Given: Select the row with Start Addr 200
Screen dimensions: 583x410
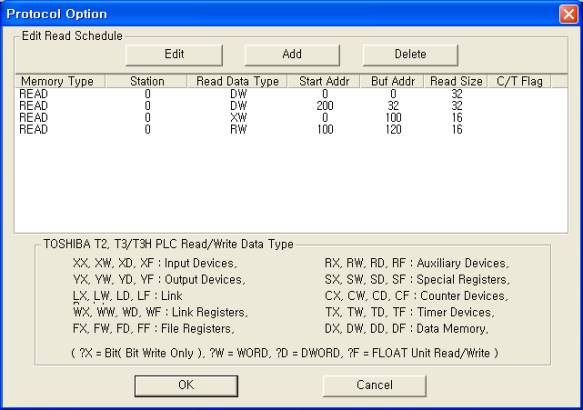Looking at the screenshot, I should coord(291,106).
